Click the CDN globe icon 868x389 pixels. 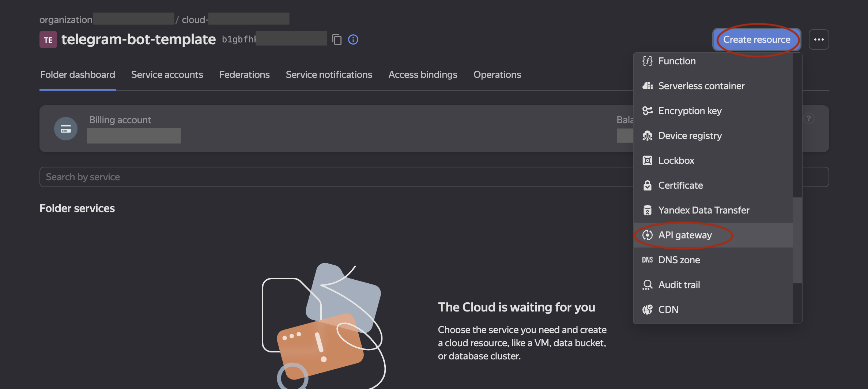[x=648, y=310]
